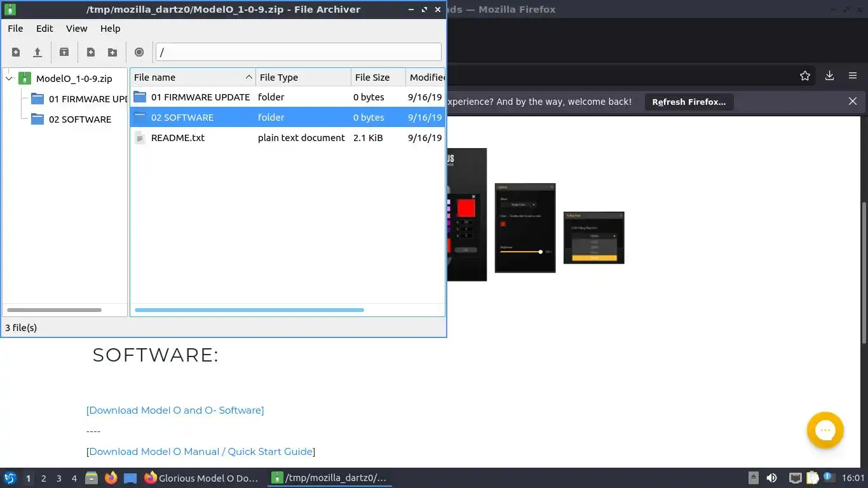Click the show desktop panel icon
Screen dimensions: 868x488
pyautogui.click(x=130, y=478)
